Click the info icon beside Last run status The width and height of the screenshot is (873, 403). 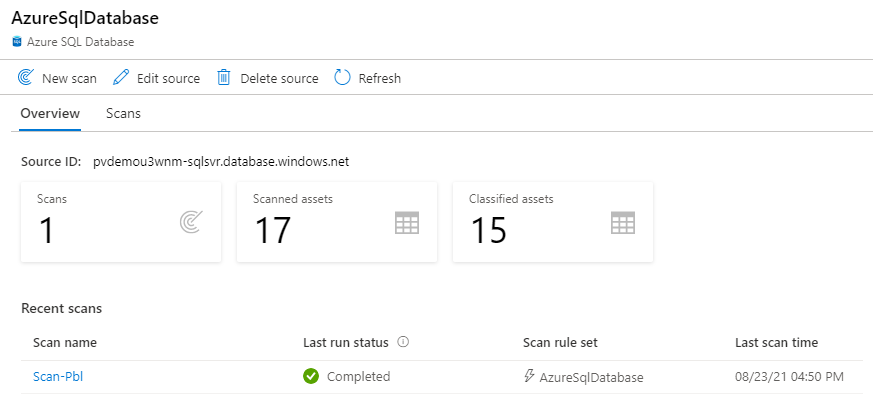[x=403, y=342]
